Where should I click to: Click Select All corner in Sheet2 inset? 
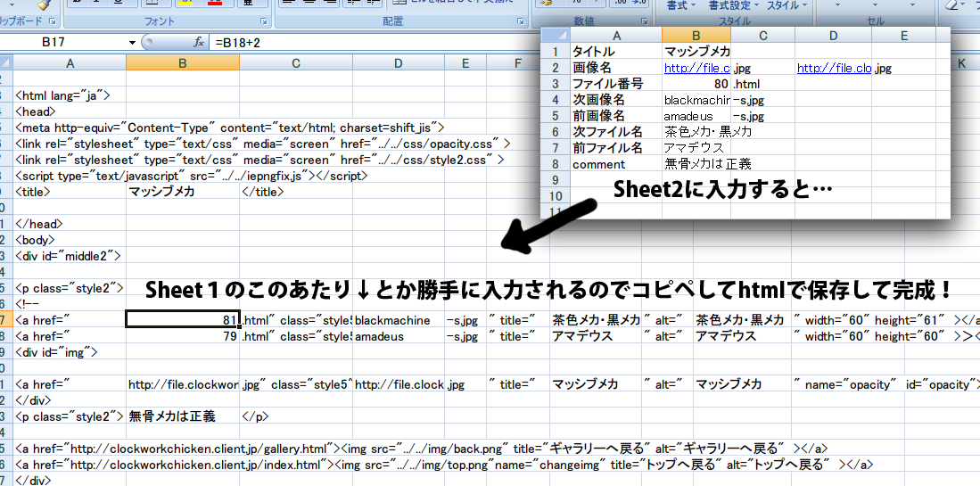point(555,36)
